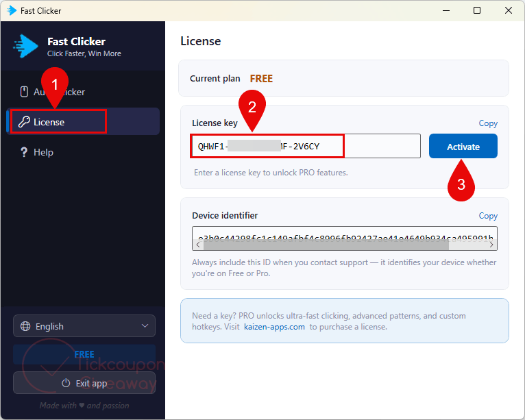Maximize the Fast Clicker window

(477, 11)
